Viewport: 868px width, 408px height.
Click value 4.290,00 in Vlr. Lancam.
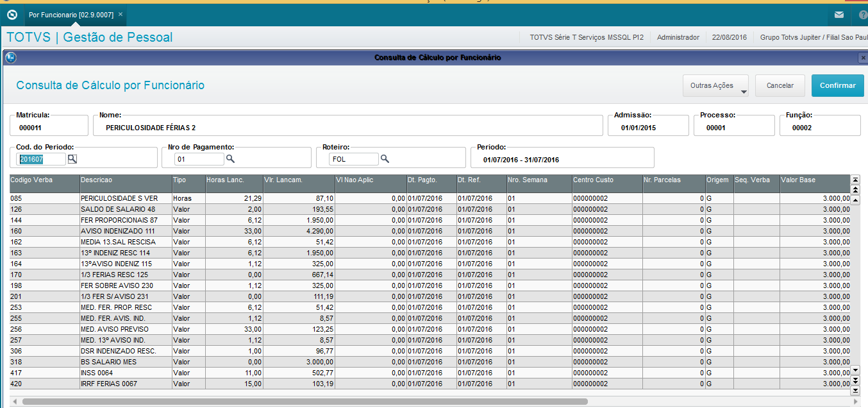click(x=321, y=231)
